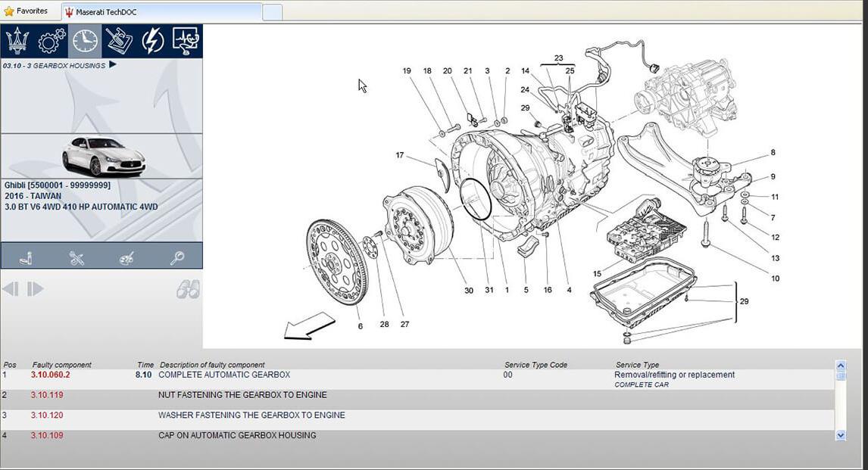Go to previous page with left arrow

11,288
